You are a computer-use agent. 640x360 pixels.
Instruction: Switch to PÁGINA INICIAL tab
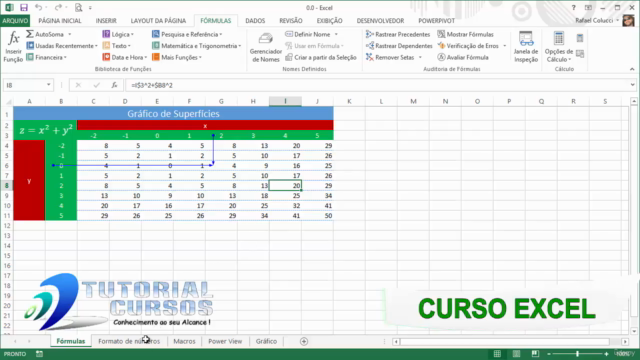pyautogui.click(x=60, y=20)
